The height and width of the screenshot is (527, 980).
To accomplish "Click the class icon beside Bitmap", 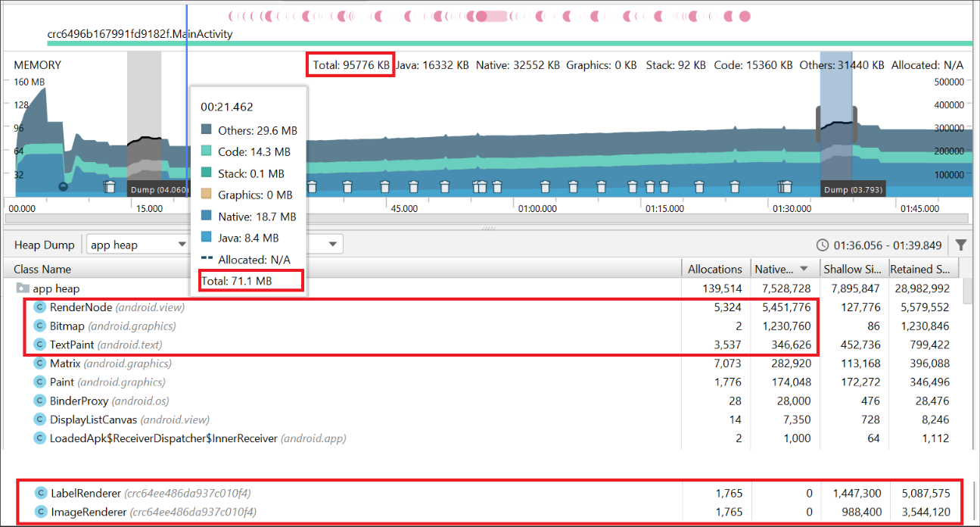I will pos(39,326).
